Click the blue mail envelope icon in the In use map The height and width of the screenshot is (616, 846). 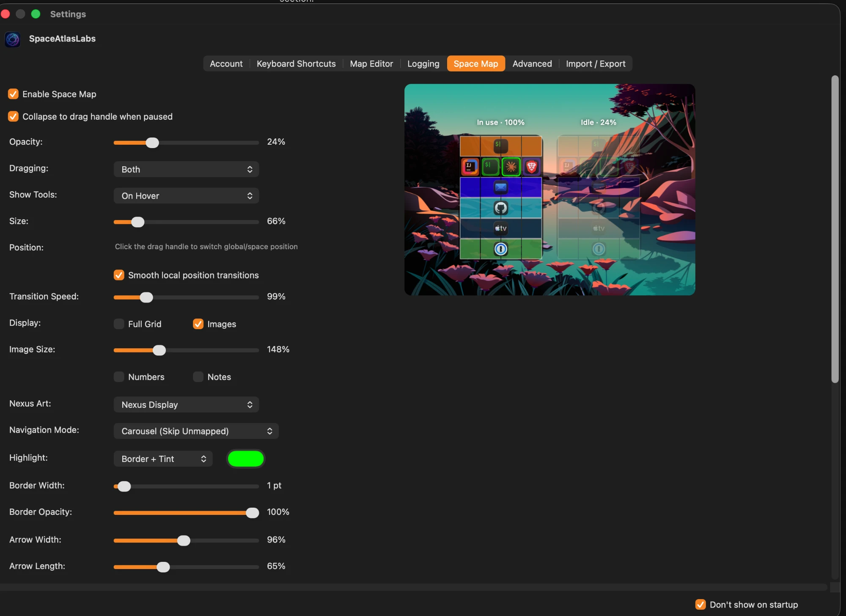(x=500, y=187)
